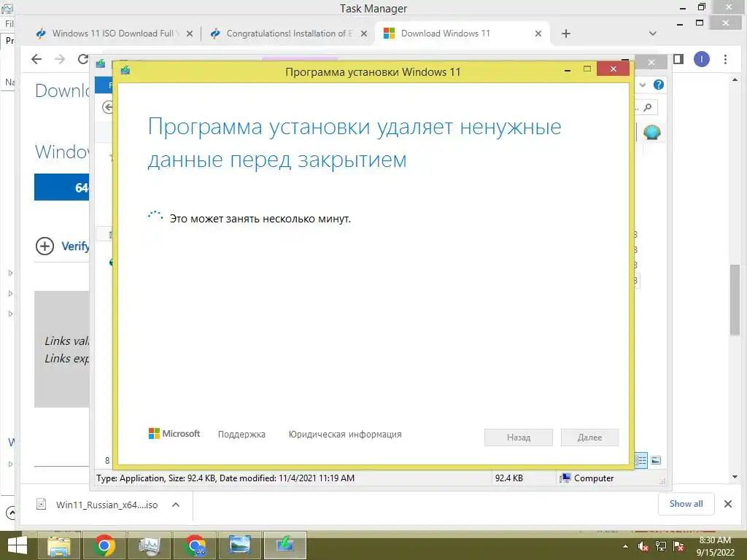Screen dimensions: 747x560
Task: Click Explorer back arrow button
Action: pos(108,107)
